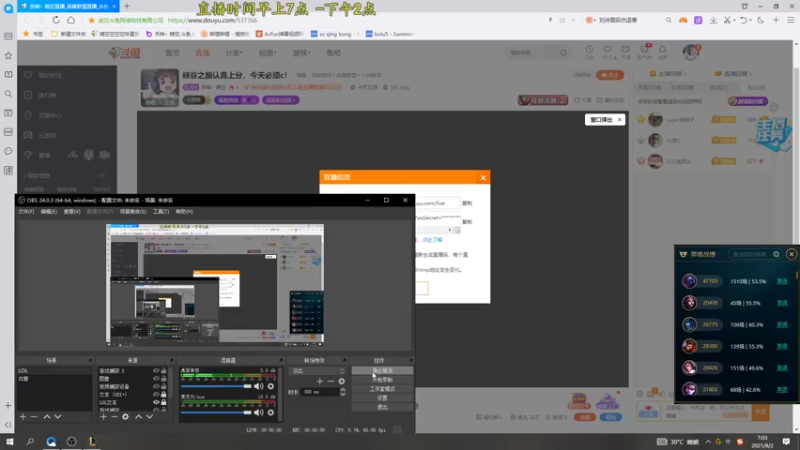Click the search magnifier in the hero stats panel
Viewport: 800px width, 450px height.
tap(776, 254)
